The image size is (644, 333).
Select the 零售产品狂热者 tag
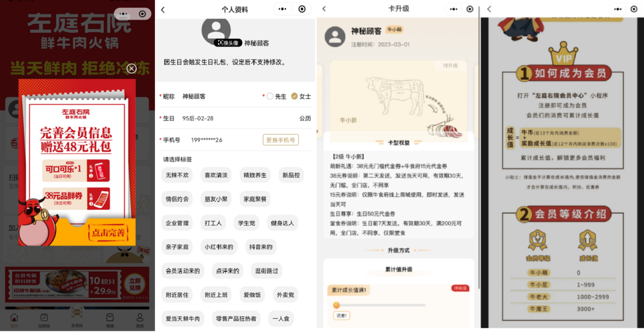[x=236, y=318]
